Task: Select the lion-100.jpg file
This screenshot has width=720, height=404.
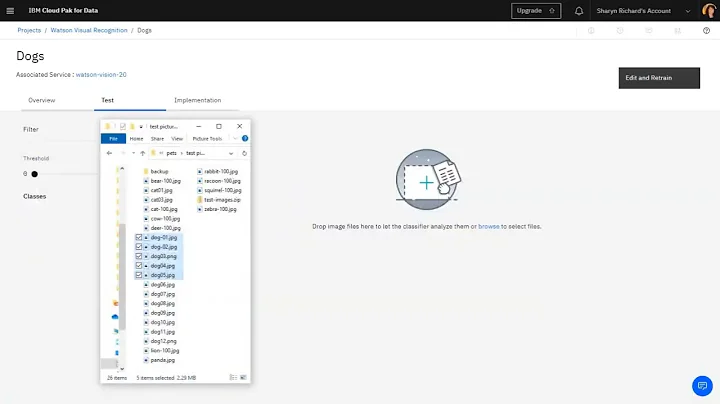Action: pos(161,350)
